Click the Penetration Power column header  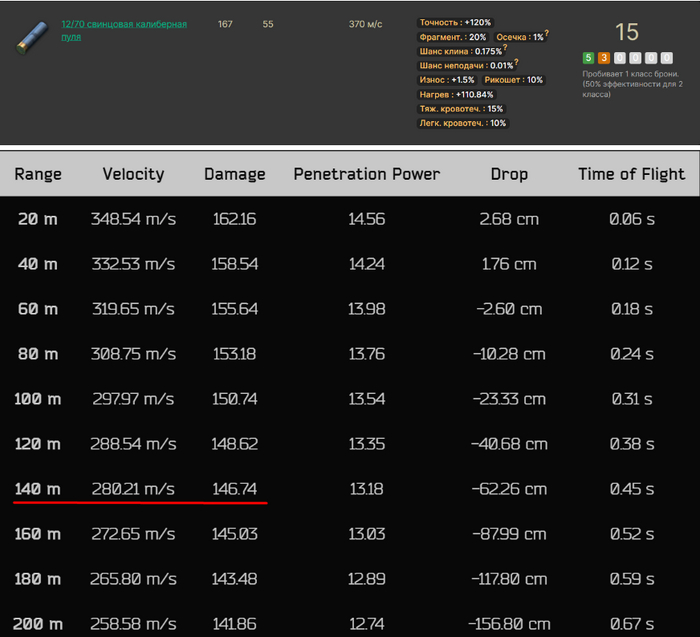click(x=366, y=174)
